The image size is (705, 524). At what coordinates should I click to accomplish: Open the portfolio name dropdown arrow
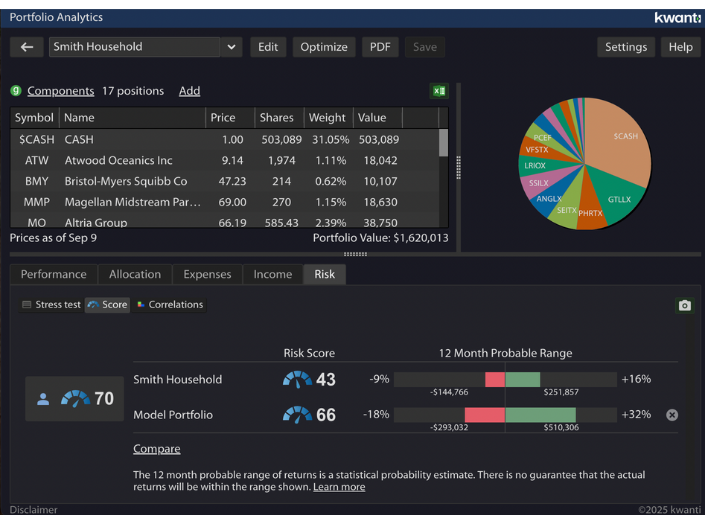point(232,47)
